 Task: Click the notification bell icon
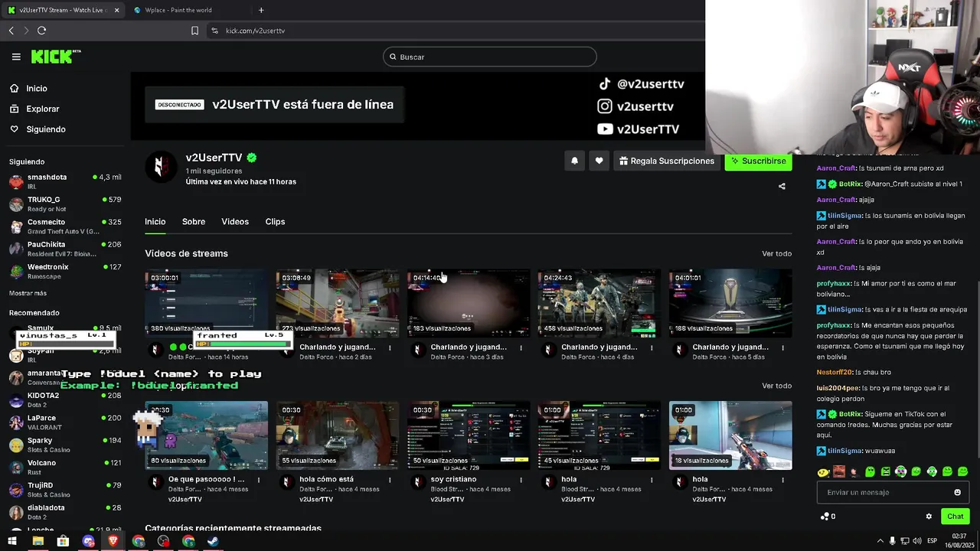pos(574,161)
